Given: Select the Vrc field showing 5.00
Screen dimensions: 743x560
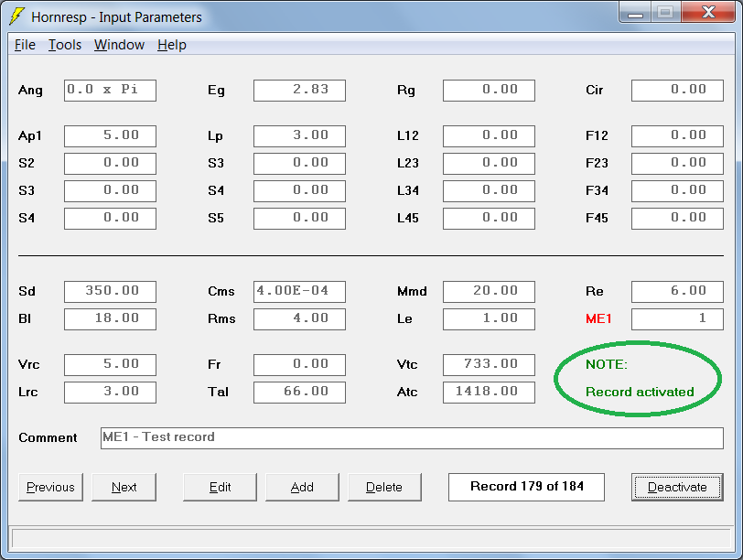Looking at the screenshot, I should [110, 365].
